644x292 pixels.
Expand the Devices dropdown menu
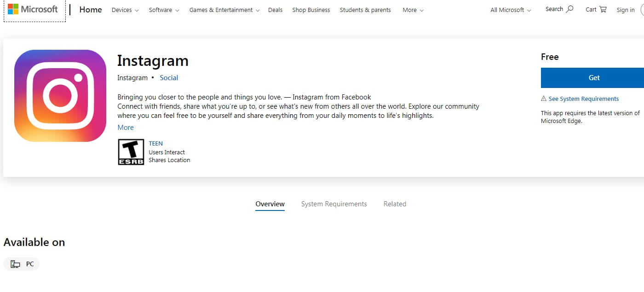click(x=125, y=10)
